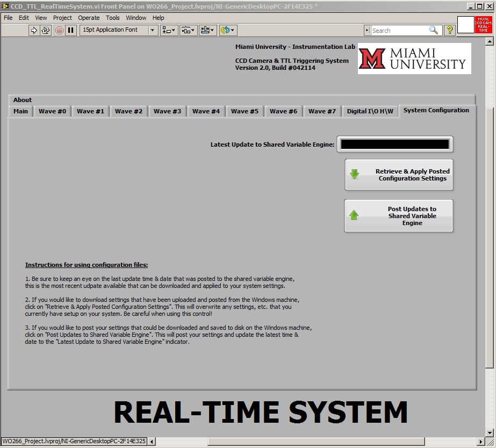Click the Run arrow in the toolbar

click(x=33, y=31)
